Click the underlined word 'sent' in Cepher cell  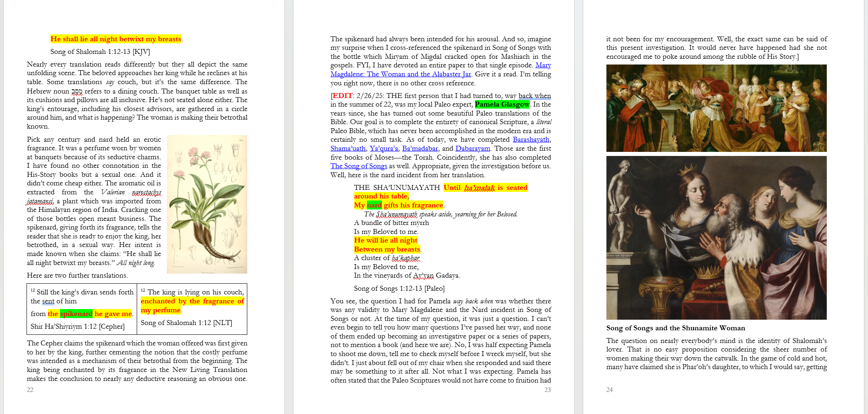point(48,301)
